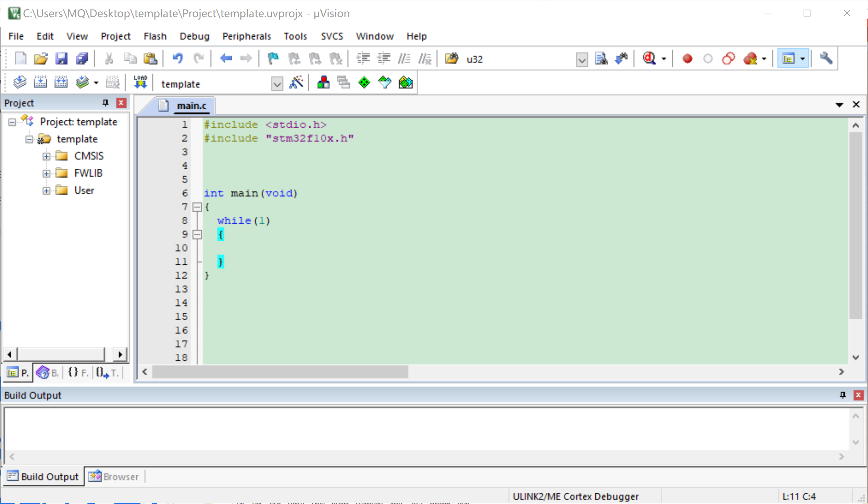Click Save All files icon
Viewport: 868px width, 504px height.
(82, 59)
